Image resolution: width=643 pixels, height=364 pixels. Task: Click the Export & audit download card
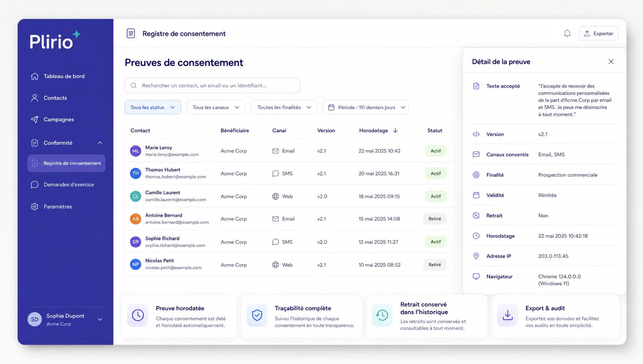coord(556,316)
